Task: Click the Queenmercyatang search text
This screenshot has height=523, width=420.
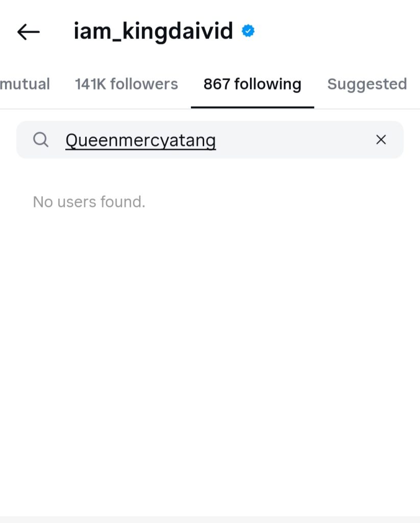Action: click(140, 140)
